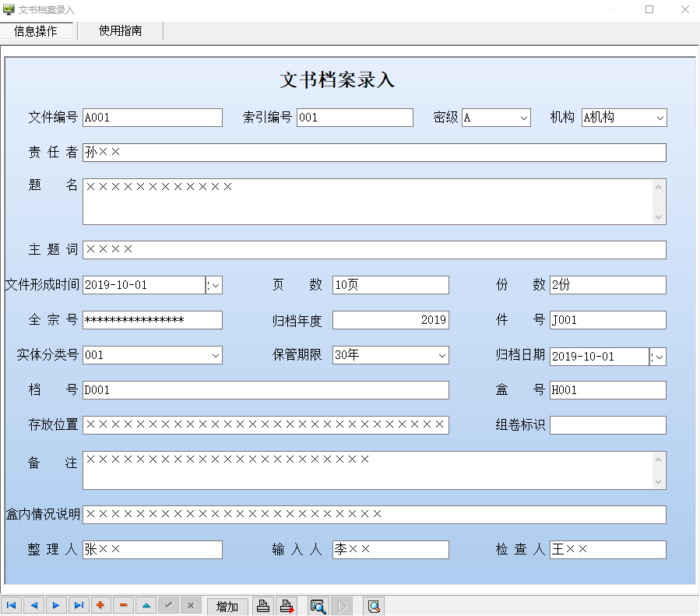Click the empty 组卷标识 field
Viewport: 700px width, 616px height.
(608, 425)
